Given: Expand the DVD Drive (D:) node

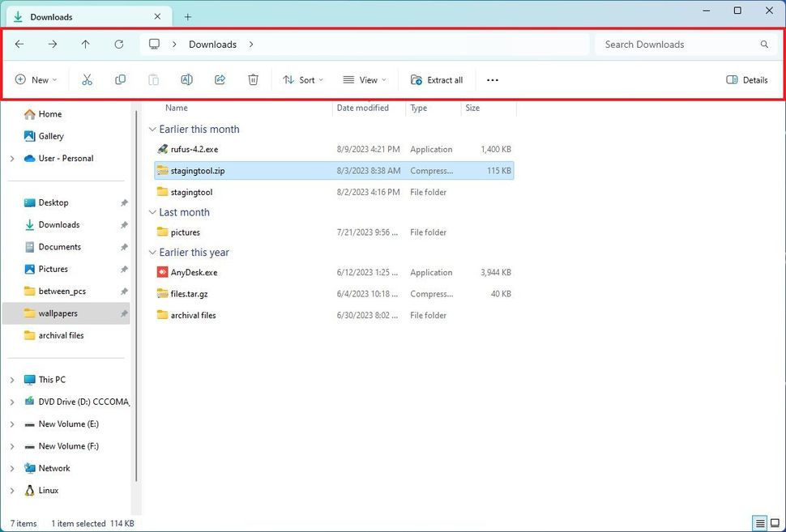Looking at the screenshot, I should point(12,402).
